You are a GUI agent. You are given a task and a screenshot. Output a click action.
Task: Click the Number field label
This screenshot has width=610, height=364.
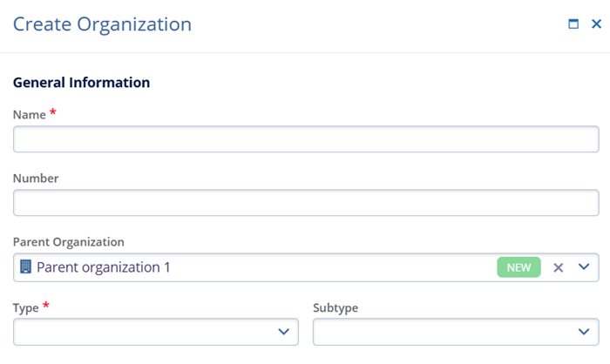point(36,179)
